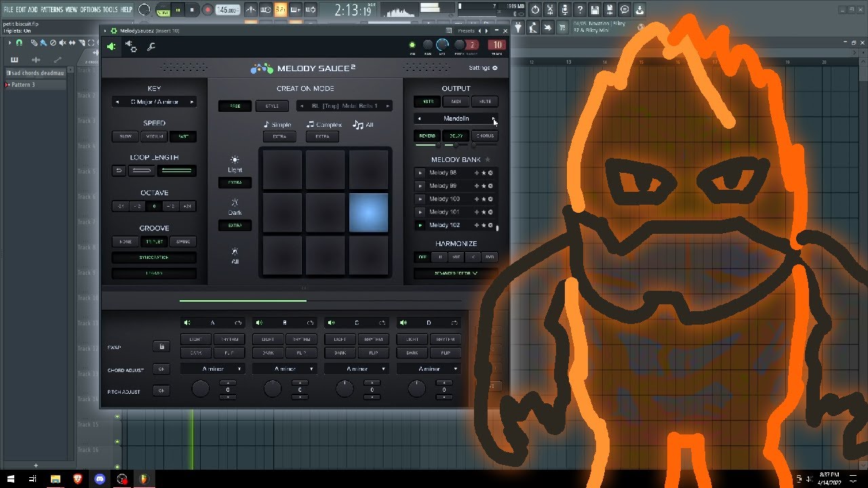Click the plus icon on Melody 102
The width and height of the screenshot is (868, 488).
click(477, 225)
